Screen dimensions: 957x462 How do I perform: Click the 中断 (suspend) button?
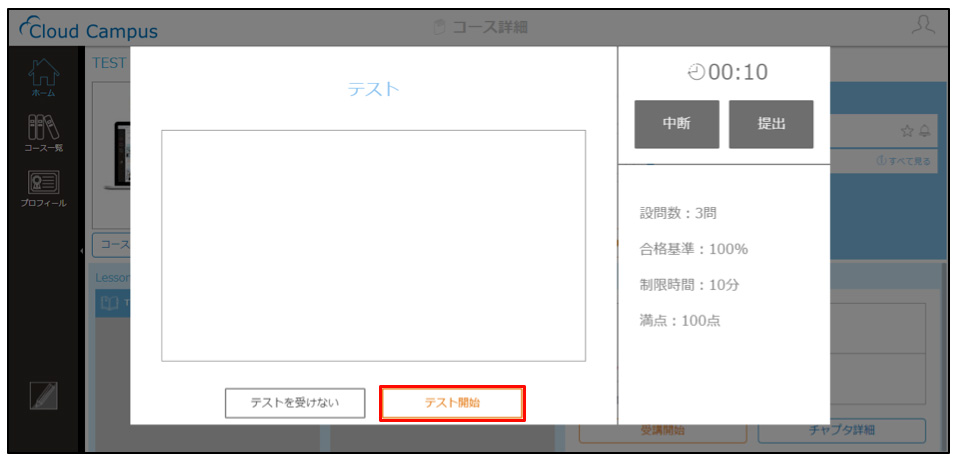pyautogui.click(x=677, y=124)
